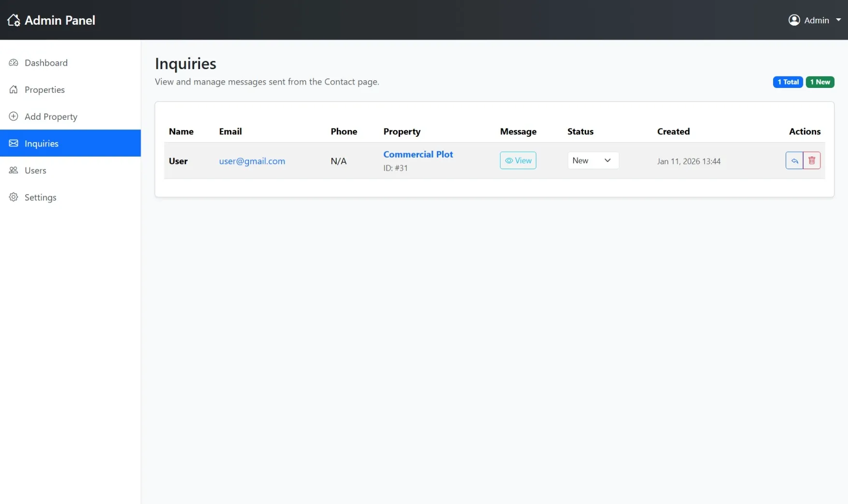This screenshot has height=504, width=848.
Task: Open the status dropdown showing New
Action: [593, 160]
